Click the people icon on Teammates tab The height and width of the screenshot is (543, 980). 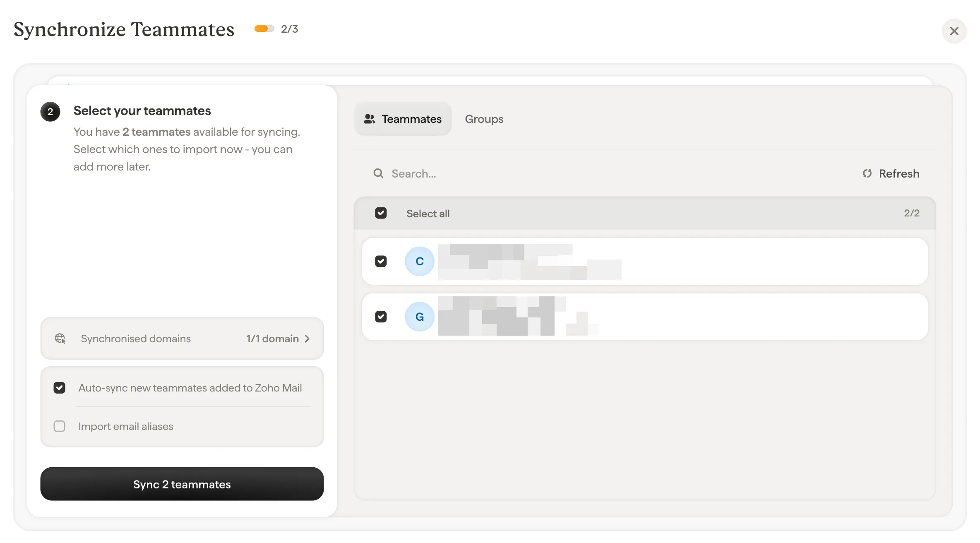pos(369,119)
